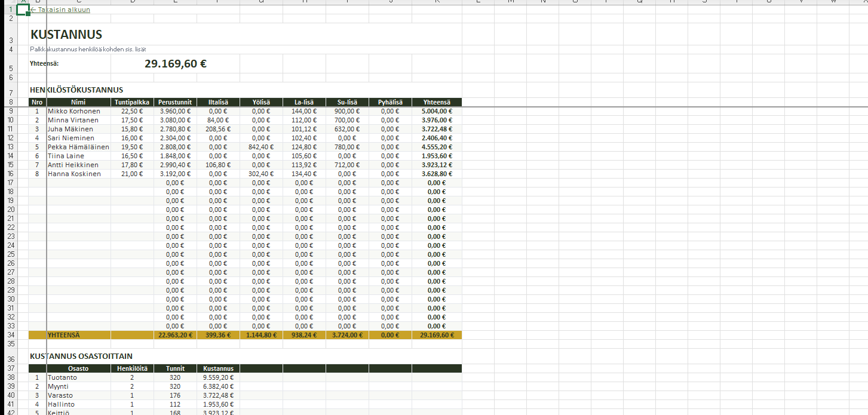The width and height of the screenshot is (868, 415).
Task: Click the 'Takaisin alkuun' link
Action: pyautogui.click(x=60, y=10)
